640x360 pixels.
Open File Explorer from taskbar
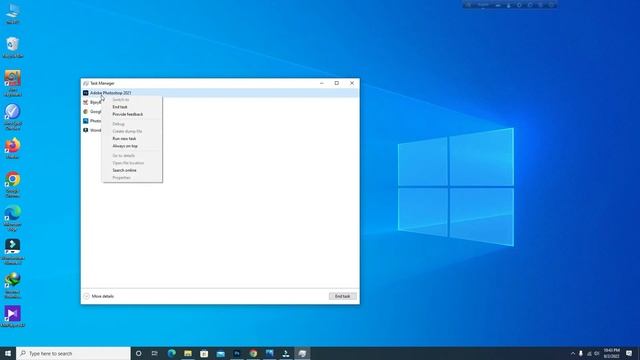(188, 353)
